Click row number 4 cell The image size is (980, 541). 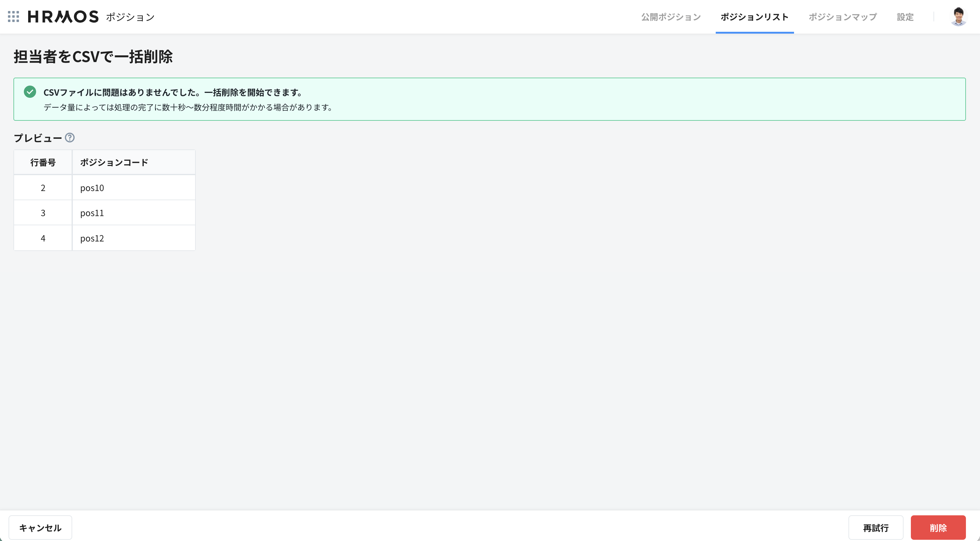43,238
